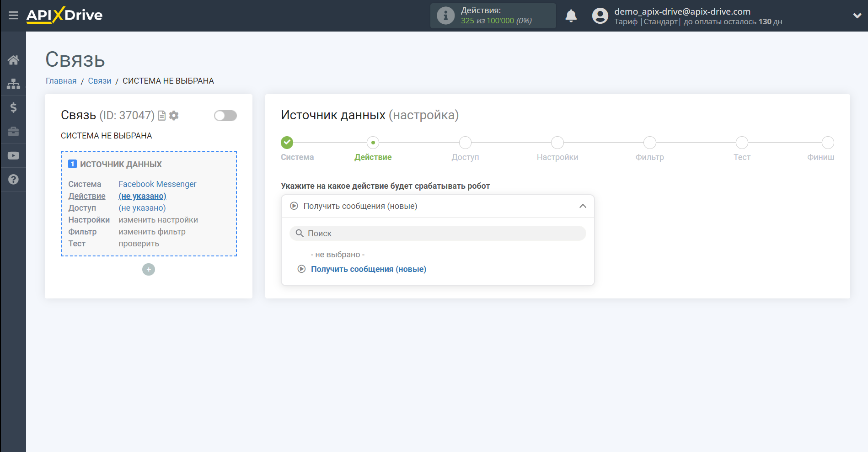Click 'изменить фильтр' link

click(152, 232)
